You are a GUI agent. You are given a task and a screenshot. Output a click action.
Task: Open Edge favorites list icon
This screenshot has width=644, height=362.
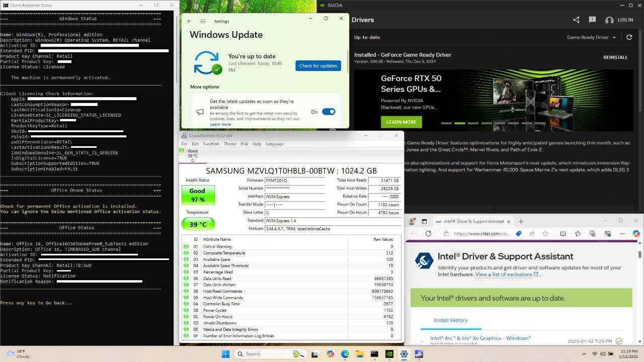(x=578, y=233)
